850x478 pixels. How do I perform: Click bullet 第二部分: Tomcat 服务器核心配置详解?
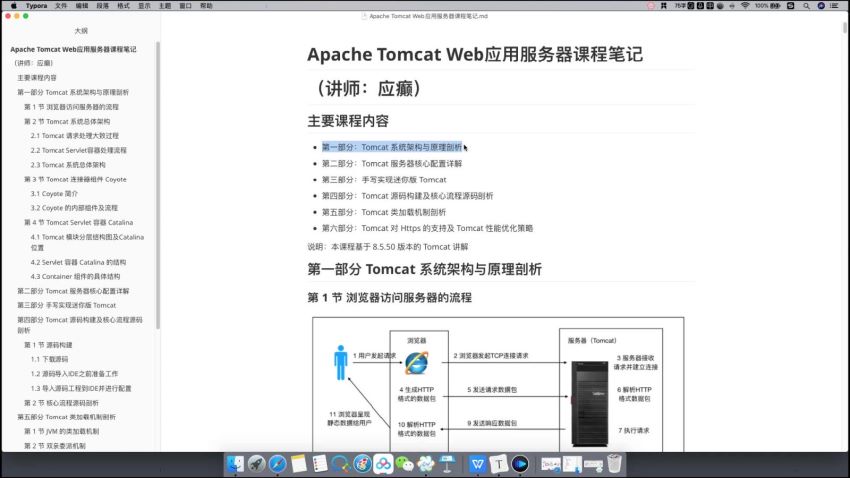point(392,164)
